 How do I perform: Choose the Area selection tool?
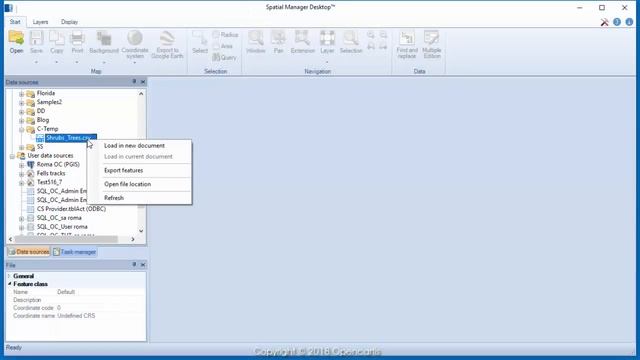pyautogui.click(x=223, y=46)
